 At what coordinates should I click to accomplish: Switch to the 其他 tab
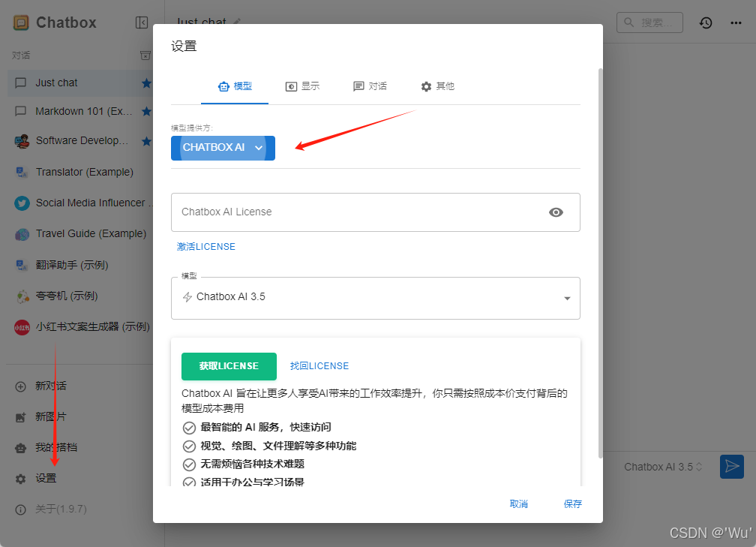(x=437, y=86)
